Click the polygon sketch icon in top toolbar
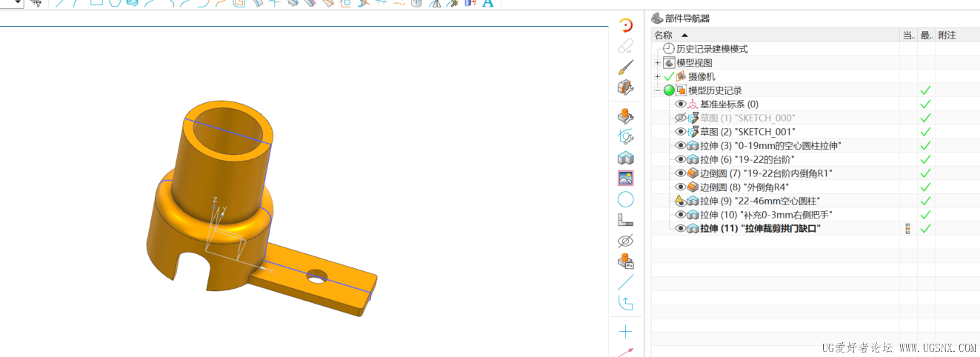This screenshot has width=980, height=357. (x=113, y=2)
